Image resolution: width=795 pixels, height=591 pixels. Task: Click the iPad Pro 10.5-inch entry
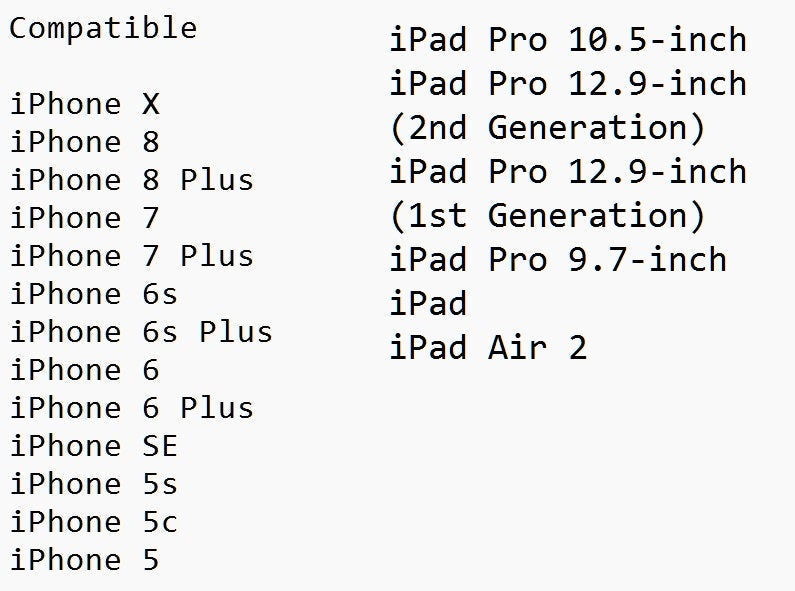568,40
